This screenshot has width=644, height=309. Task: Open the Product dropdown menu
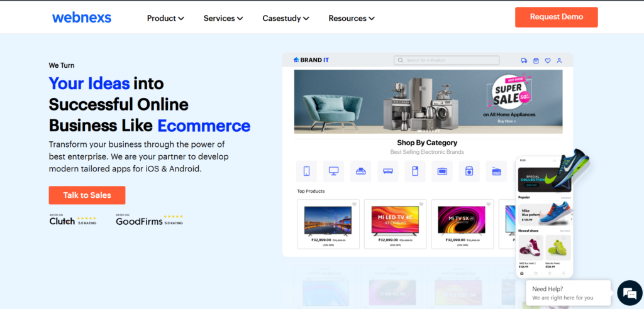tap(165, 18)
